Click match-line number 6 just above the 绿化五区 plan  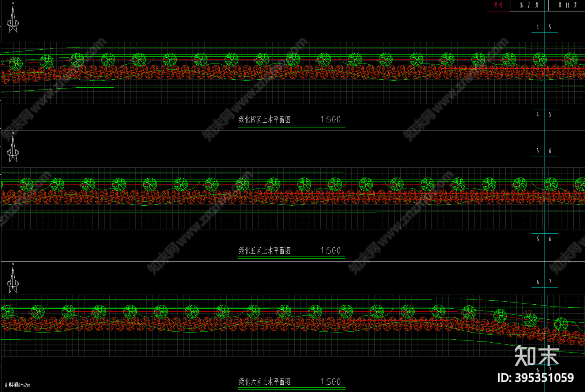pos(550,151)
